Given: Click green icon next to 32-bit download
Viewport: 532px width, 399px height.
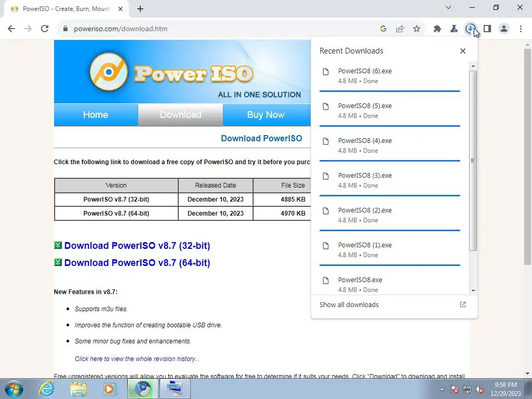Looking at the screenshot, I should click(x=58, y=245).
